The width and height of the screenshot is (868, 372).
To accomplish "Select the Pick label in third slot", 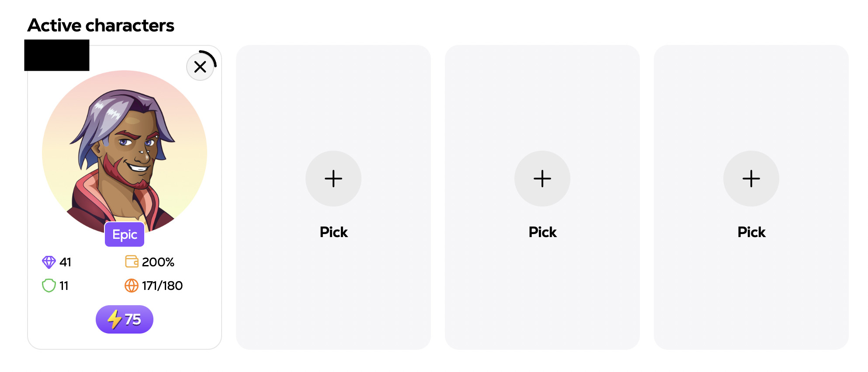I will pyautogui.click(x=542, y=232).
